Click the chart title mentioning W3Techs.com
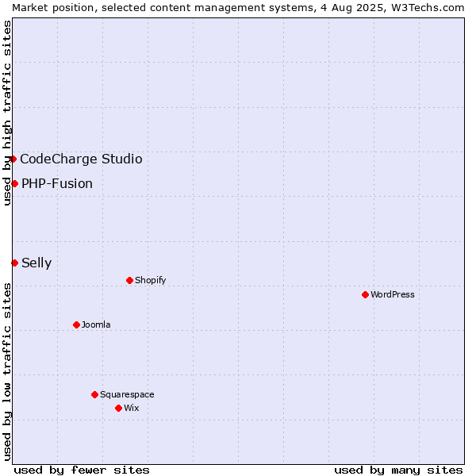 238,7
